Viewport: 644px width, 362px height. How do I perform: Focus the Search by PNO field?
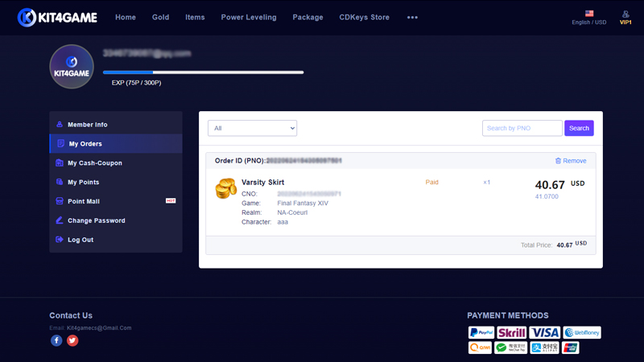tap(522, 128)
